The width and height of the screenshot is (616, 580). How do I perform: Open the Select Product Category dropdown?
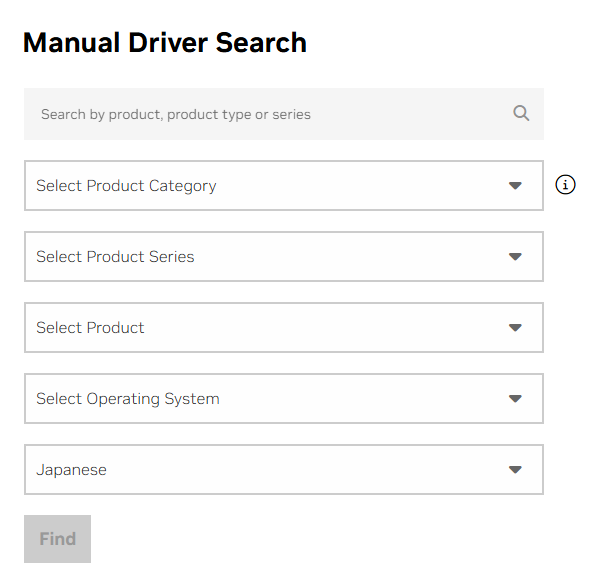(283, 186)
